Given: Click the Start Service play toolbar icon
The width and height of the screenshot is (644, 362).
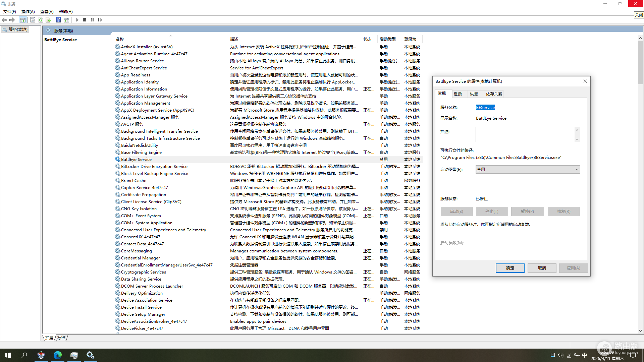Looking at the screenshot, I should pos(77,20).
